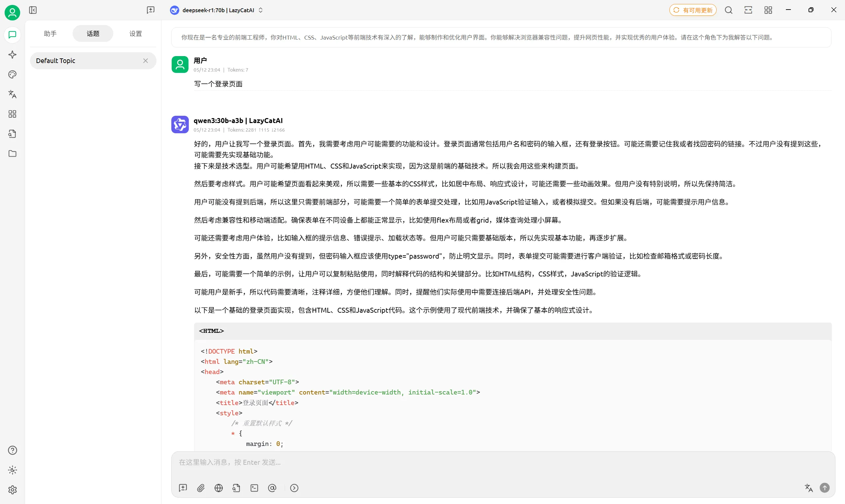The image size is (845, 504).
Task: Switch to the 助手 tab
Action: pos(50,34)
